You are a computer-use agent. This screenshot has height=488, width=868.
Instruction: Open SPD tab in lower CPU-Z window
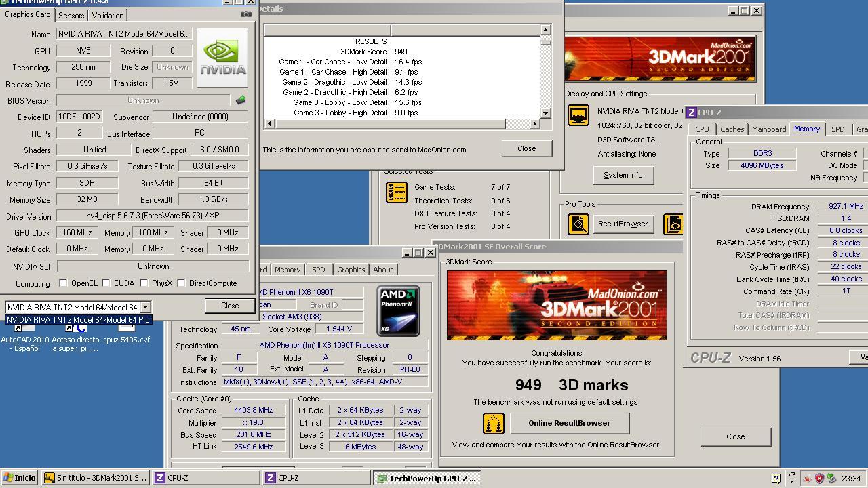click(318, 270)
